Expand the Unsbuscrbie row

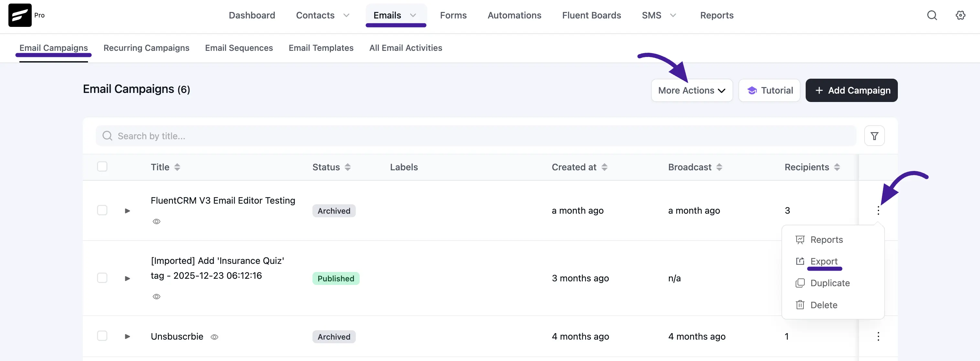coord(127,336)
